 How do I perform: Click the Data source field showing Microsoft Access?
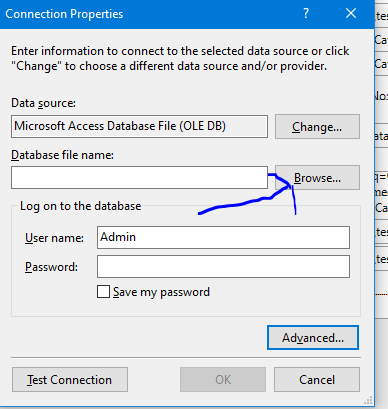coord(139,126)
